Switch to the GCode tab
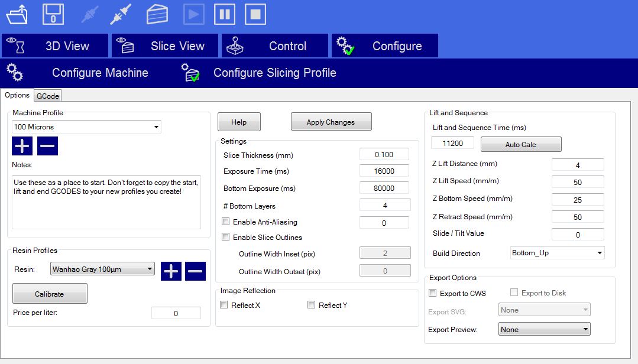 (x=48, y=96)
